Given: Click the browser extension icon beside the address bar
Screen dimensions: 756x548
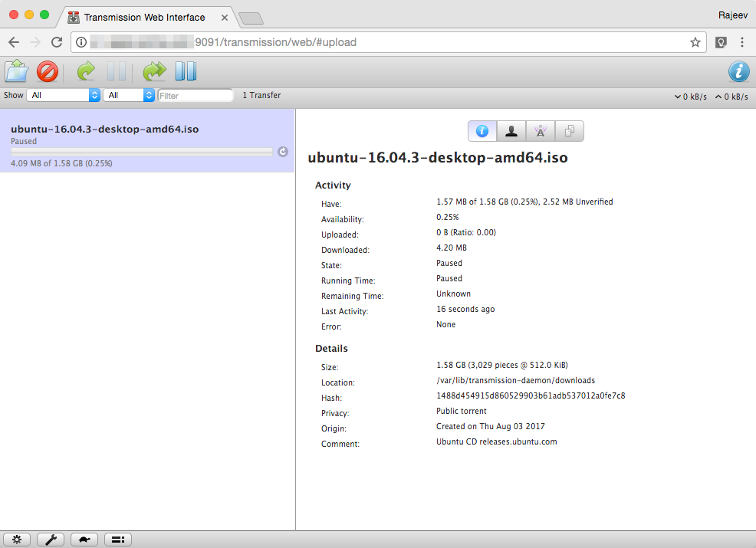Looking at the screenshot, I should coord(721,42).
